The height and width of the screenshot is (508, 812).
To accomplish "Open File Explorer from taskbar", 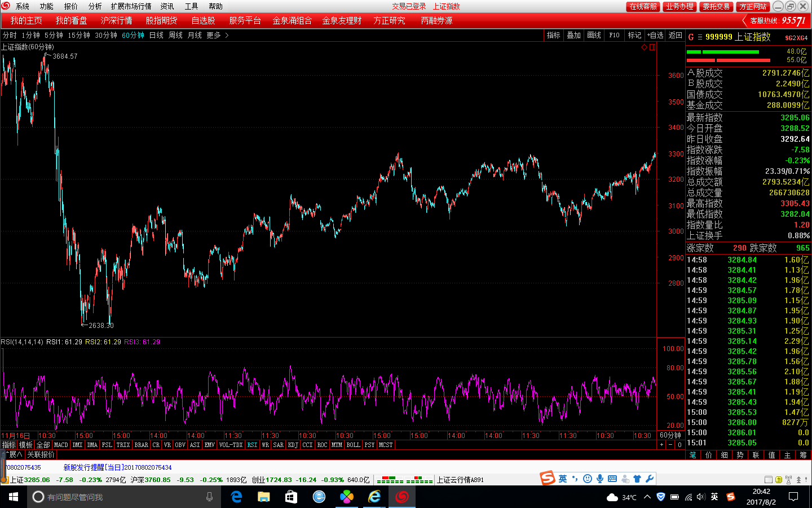I will point(263,497).
